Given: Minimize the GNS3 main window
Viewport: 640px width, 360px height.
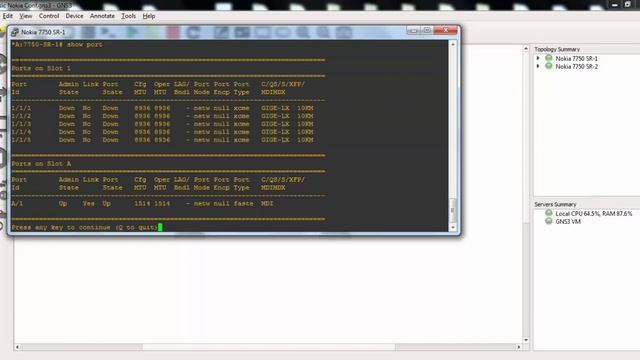Looking at the screenshot, I should tap(615, 5).
